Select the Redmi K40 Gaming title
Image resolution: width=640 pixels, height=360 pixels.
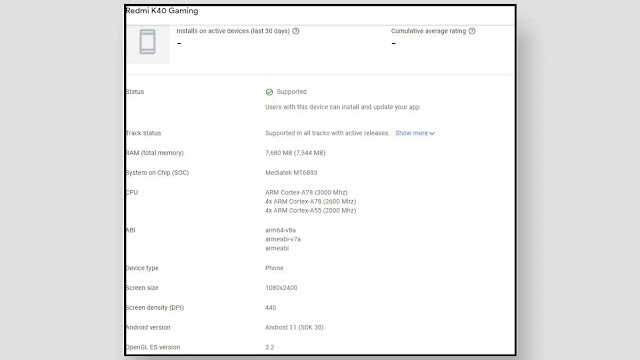click(x=162, y=11)
